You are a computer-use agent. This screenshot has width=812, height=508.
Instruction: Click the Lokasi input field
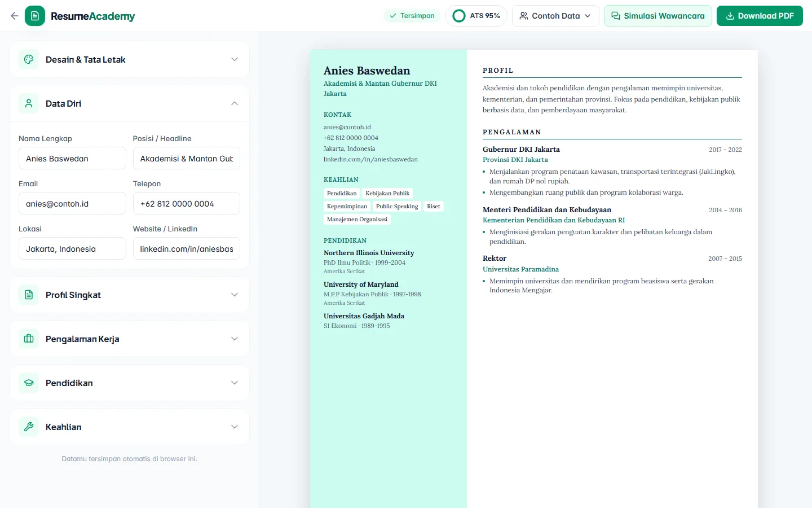(x=72, y=248)
